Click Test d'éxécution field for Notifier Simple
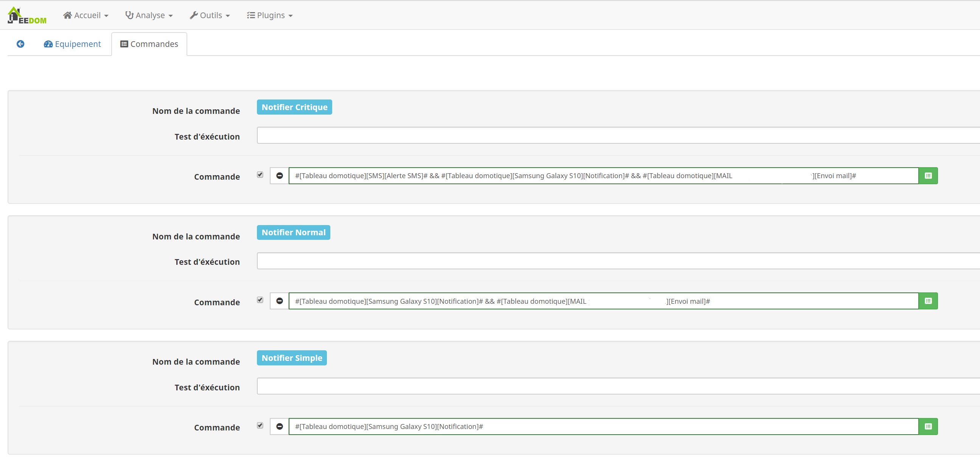The width and height of the screenshot is (980, 463). (x=618, y=386)
